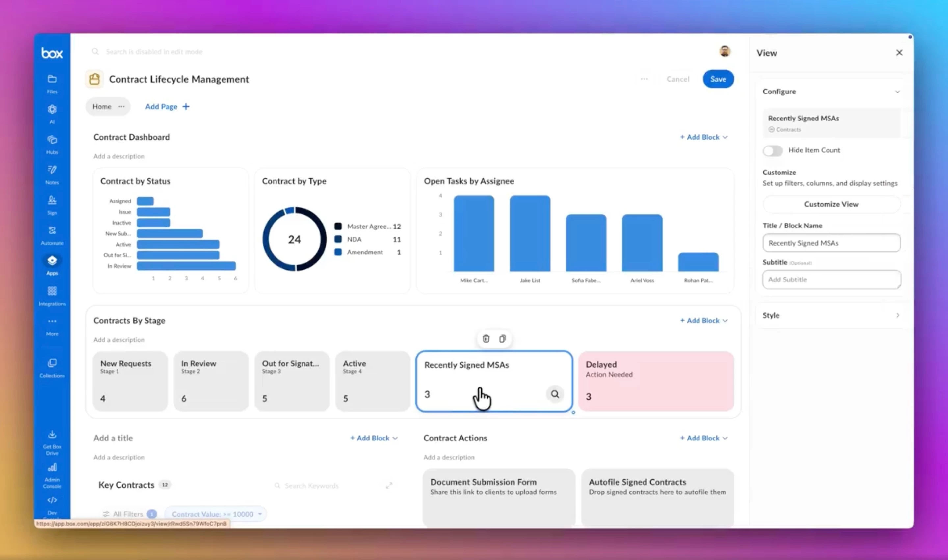Open Collections in the sidebar
Viewport: 948px width, 560px height.
pyautogui.click(x=52, y=367)
